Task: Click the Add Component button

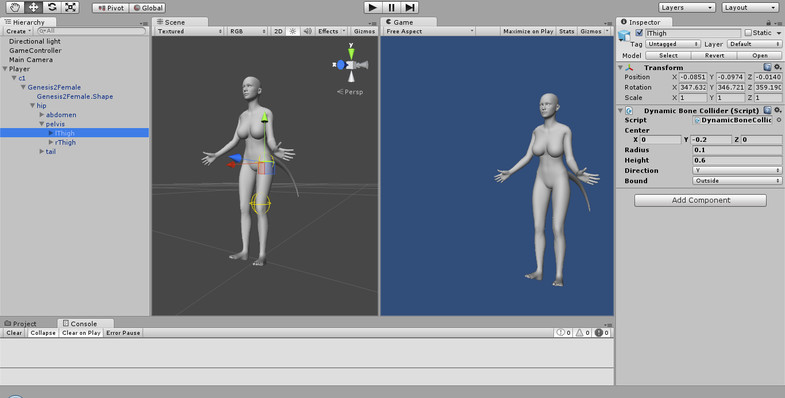Action: pos(700,200)
